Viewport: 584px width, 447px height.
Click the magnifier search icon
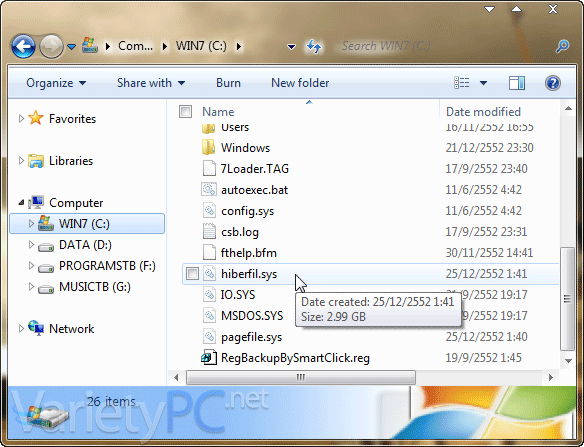click(562, 46)
